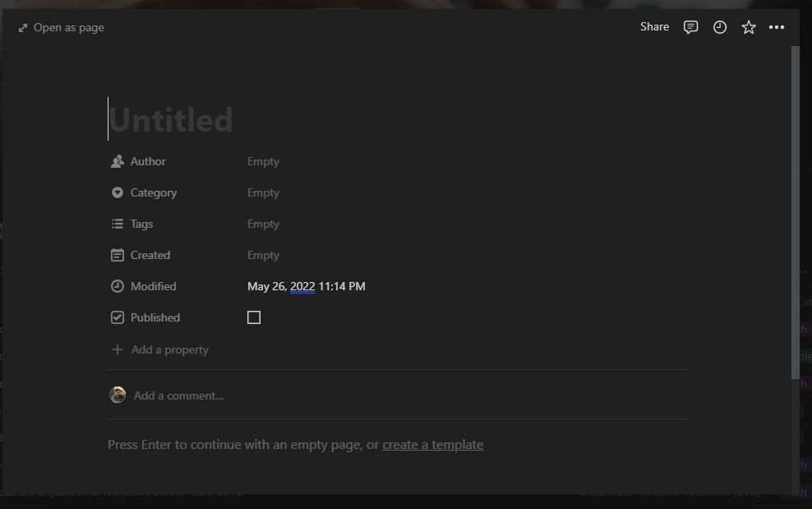This screenshot has width=812, height=509.
Task: Click the Published checkmark property icon
Action: [118, 317]
